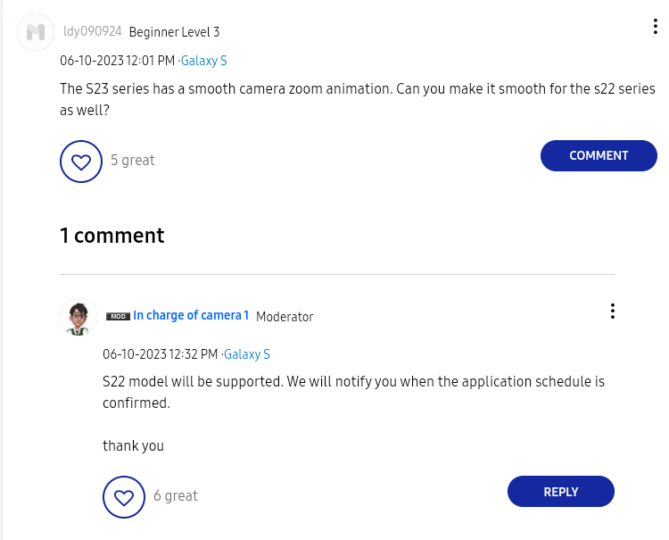This screenshot has width=669, height=540.
Task: Click the 'Beginner Level 3' rank label
Action: coord(174,32)
